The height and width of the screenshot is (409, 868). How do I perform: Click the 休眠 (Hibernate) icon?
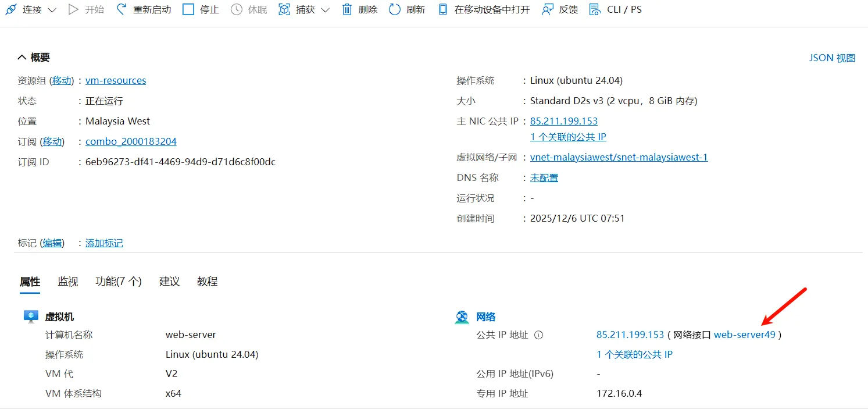click(235, 9)
